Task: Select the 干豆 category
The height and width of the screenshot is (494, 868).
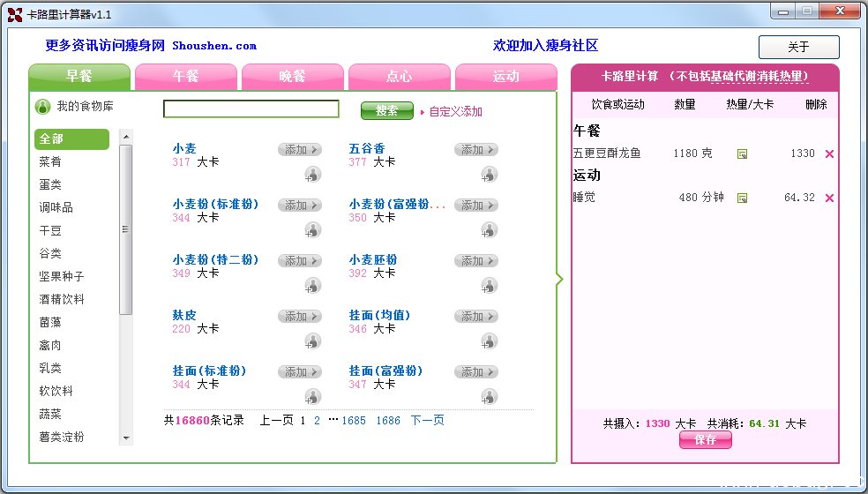Action: click(x=50, y=230)
